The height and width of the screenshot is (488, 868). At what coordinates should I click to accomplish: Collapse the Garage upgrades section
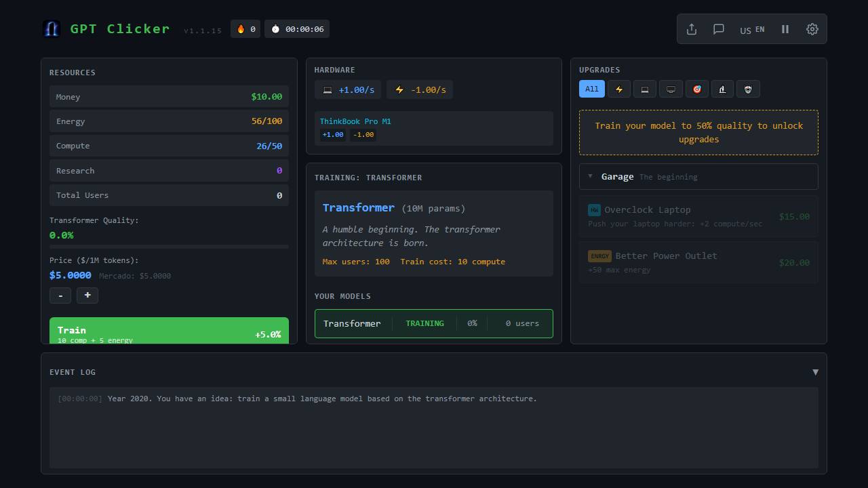point(698,177)
